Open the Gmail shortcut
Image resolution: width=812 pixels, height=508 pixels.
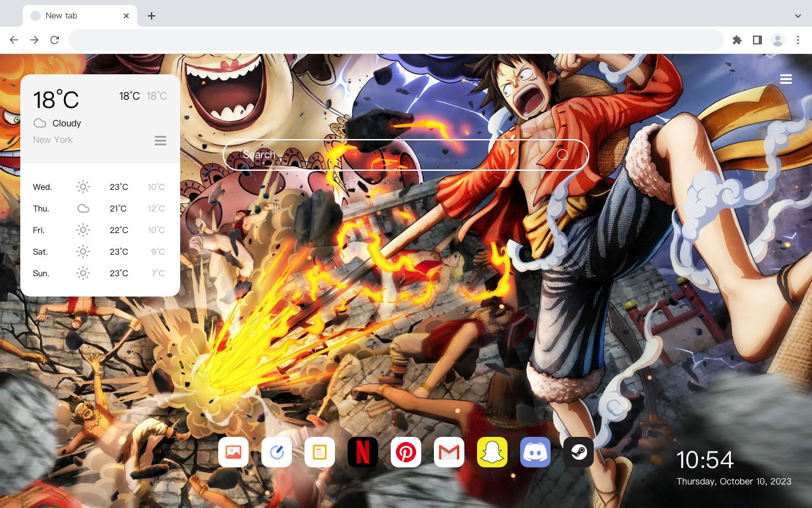pyautogui.click(x=449, y=452)
